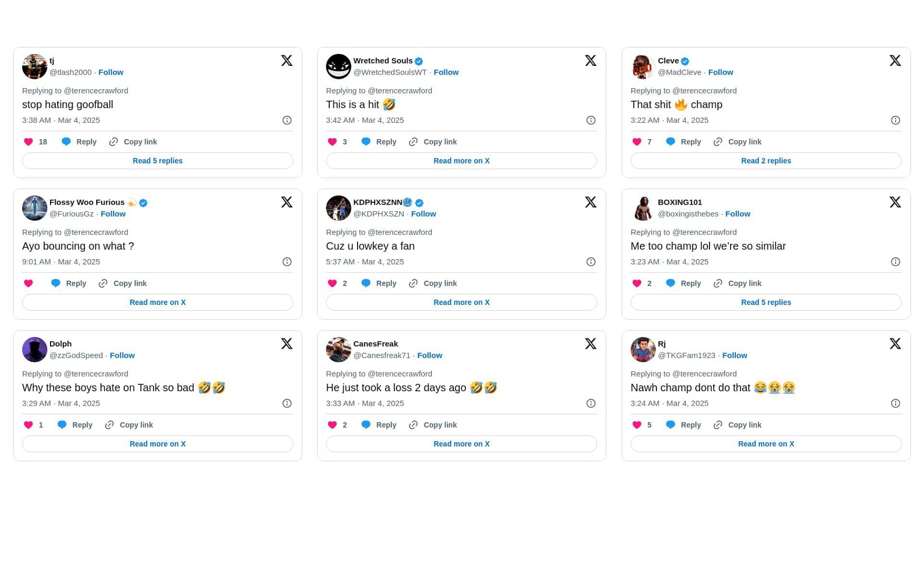The height and width of the screenshot is (578, 924).
Task: Click the X icon on tj's tweet
Action: [287, 61]
